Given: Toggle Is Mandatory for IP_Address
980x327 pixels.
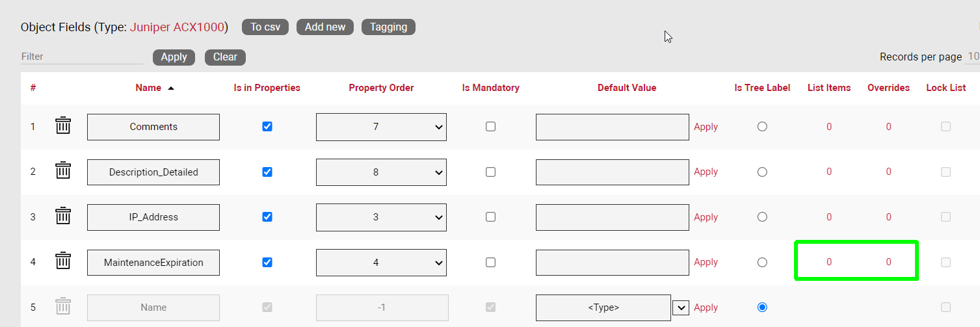Looking at the screenshot, I should (490, 217).
